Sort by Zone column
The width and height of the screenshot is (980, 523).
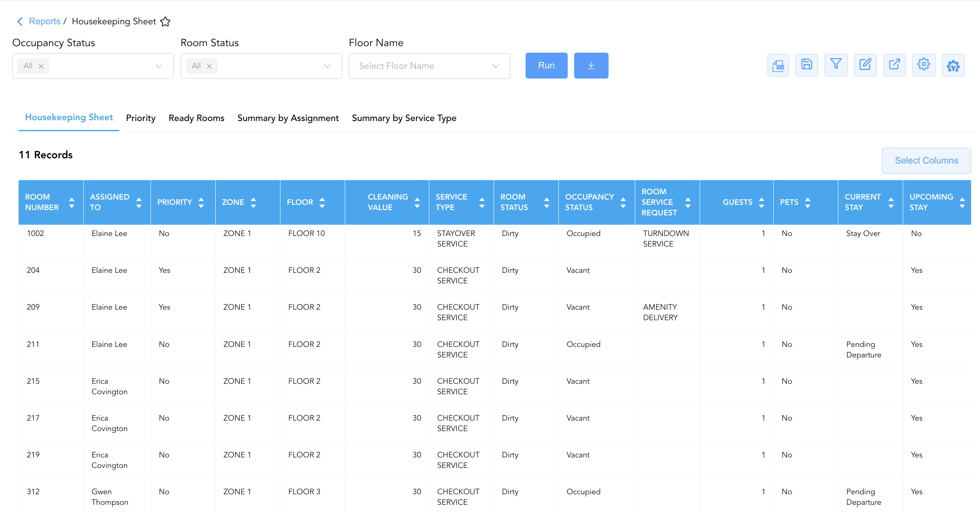[x=253, y=202]
